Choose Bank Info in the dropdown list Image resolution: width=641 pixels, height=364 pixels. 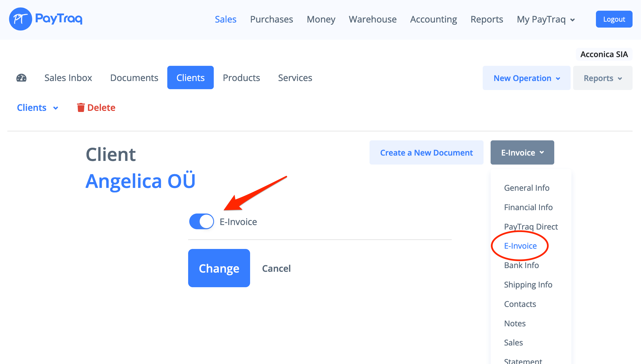(x=521, y=265)
